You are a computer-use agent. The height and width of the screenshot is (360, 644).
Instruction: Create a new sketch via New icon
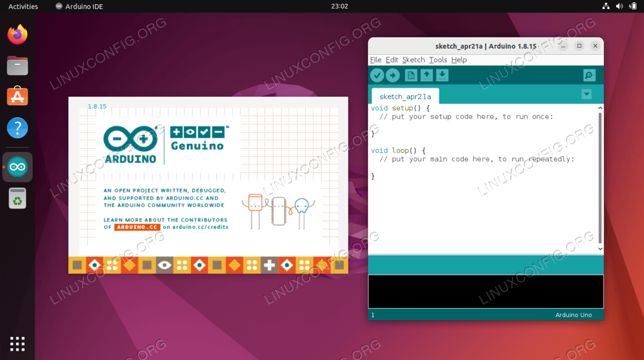[x=411, y=75]
